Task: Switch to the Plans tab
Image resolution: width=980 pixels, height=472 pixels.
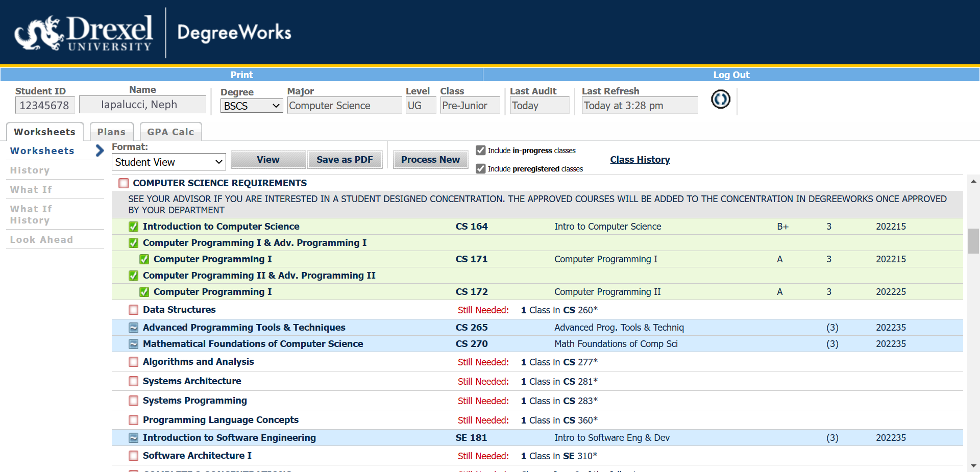Action: click(x=111, y=132)
